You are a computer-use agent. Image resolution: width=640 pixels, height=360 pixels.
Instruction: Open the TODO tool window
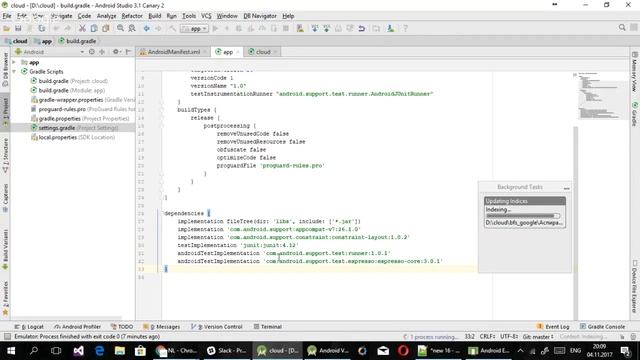[x=122, y=327]
